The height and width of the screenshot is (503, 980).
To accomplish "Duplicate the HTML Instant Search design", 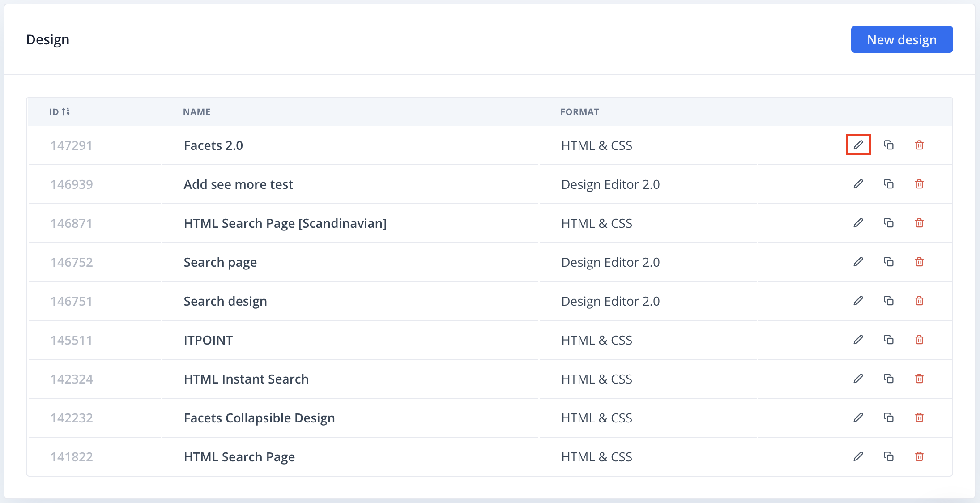I will [x=888, y=379].
